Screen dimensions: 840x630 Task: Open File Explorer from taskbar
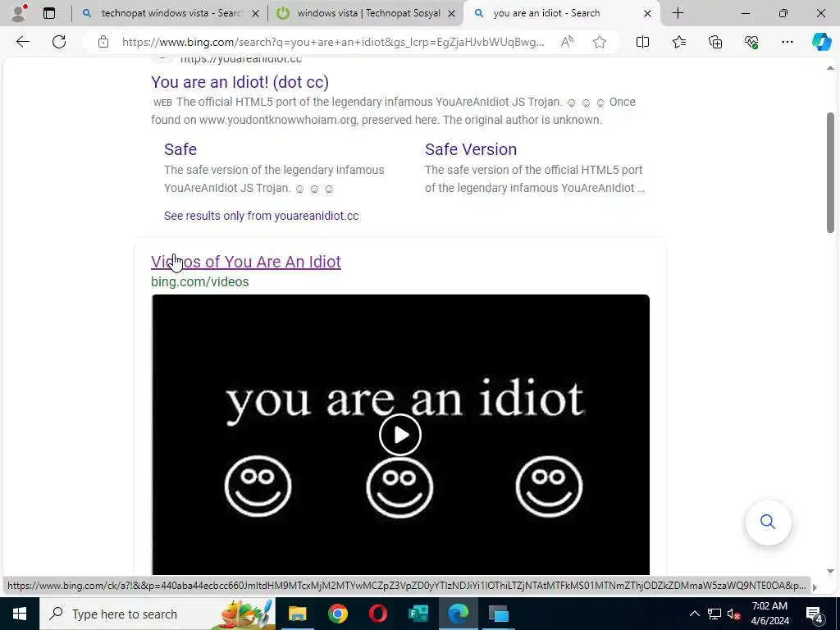point(297,614)
